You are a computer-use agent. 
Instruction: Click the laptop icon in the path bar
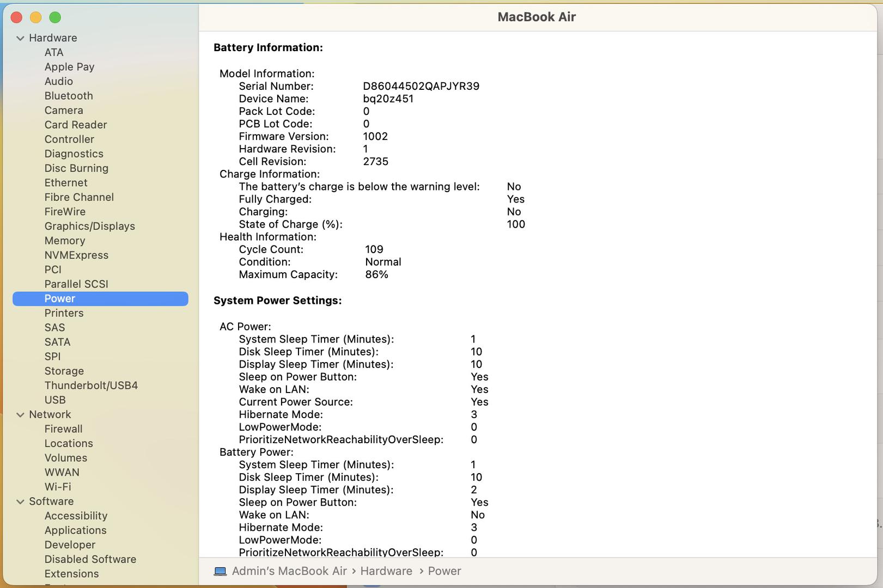click(220, 571)
